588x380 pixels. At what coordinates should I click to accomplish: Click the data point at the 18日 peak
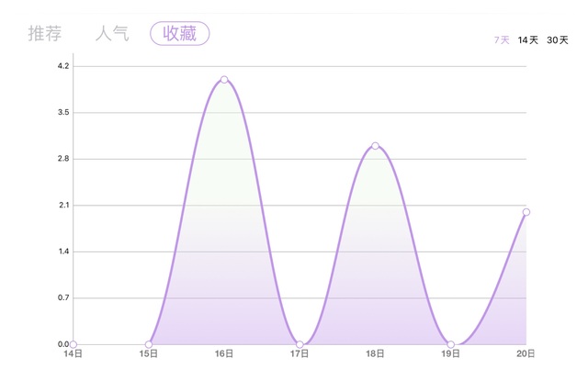[375, 146]
